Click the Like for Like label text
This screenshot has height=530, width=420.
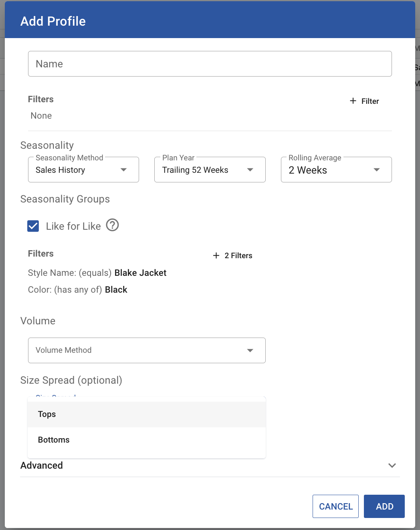pos(73,227)
